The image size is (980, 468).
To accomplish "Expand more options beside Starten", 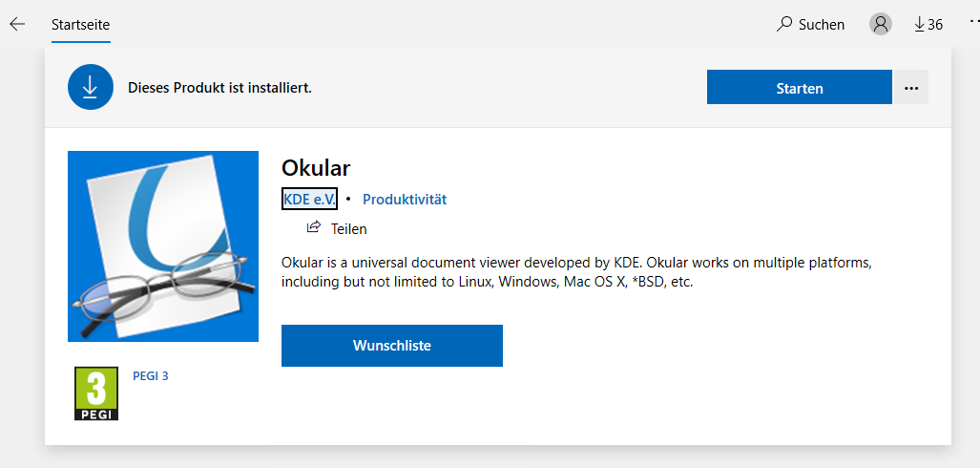I will (x=910, y=88).
